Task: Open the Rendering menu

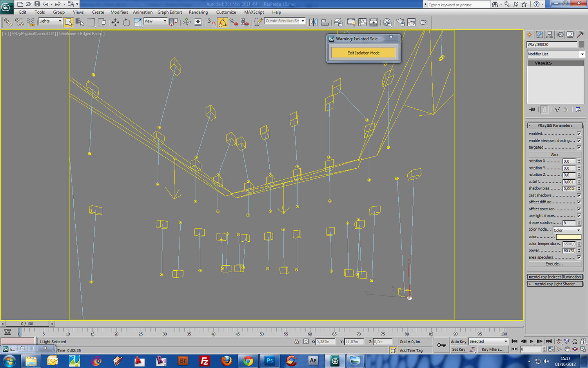Action: pyautogui.click(x=198, y=12)
